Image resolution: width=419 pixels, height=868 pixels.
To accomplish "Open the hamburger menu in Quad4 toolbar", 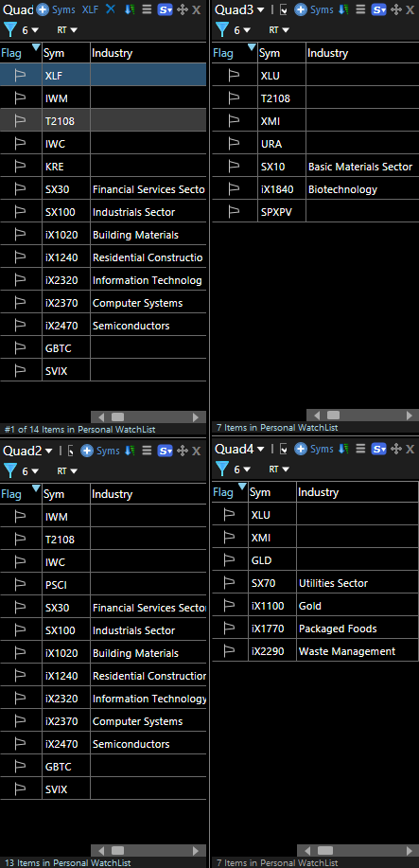I will pyautogui.click(x=360, y=449).
